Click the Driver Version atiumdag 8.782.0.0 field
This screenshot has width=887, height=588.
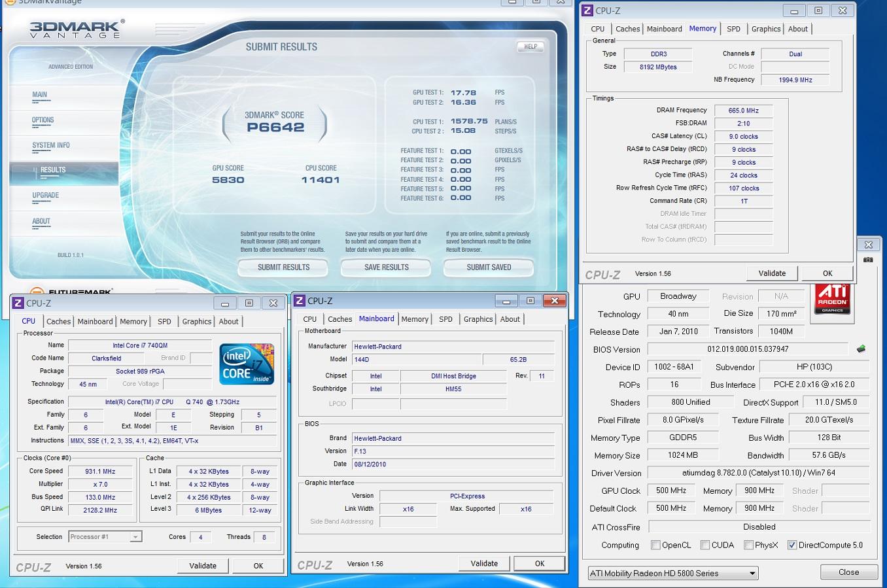coord(759,473)
